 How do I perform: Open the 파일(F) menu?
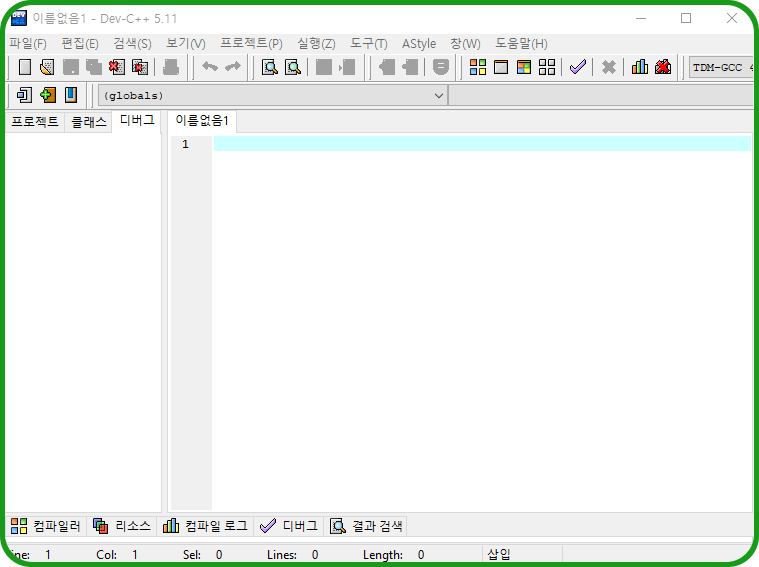[x=28, y=44]
